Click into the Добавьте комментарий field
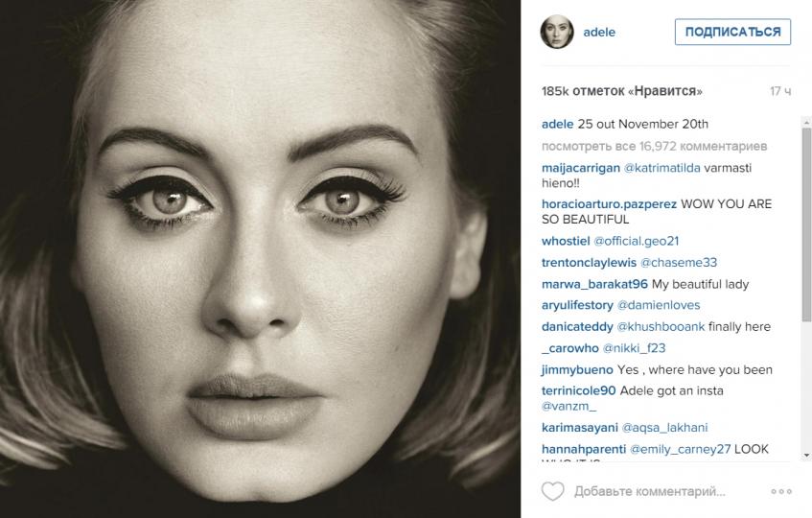This screenshot has width=812, height=518. click(x=649, y=491)
